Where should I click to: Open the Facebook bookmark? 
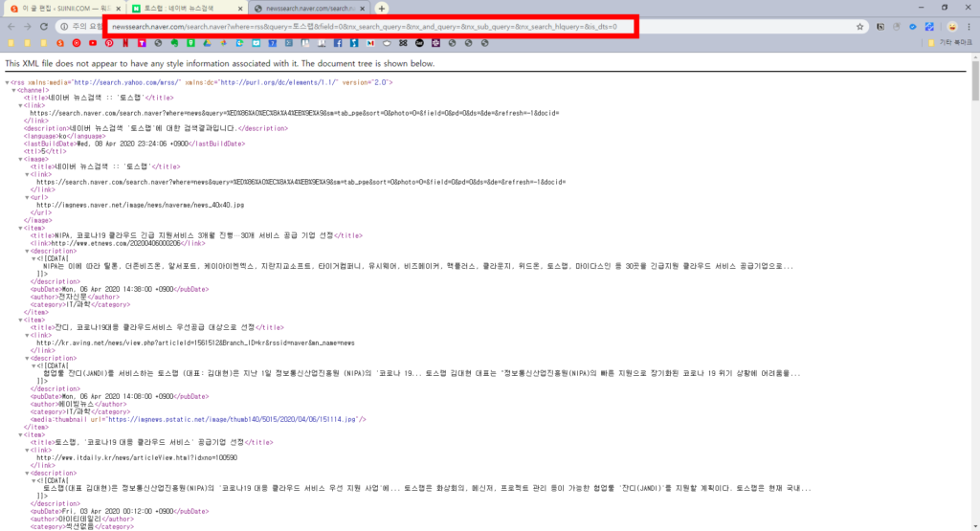click(x=338, y=43)
